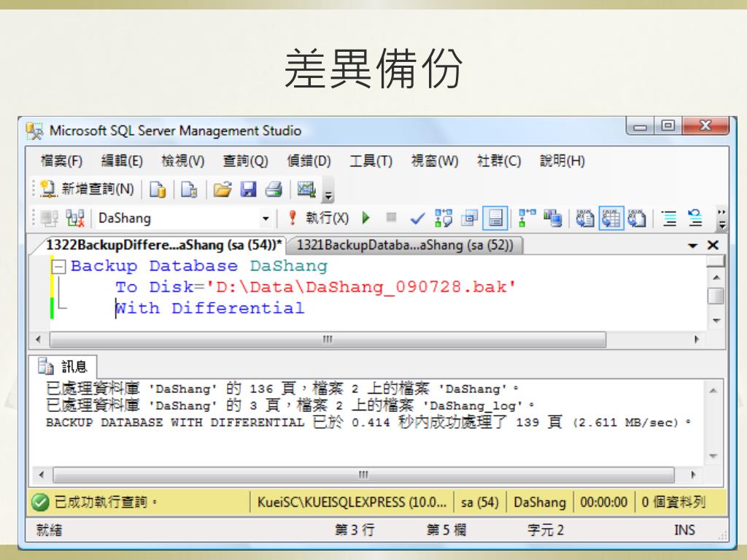Click the Cancel Executing Query stop icon
747x560 pixels.
[391, 217]
